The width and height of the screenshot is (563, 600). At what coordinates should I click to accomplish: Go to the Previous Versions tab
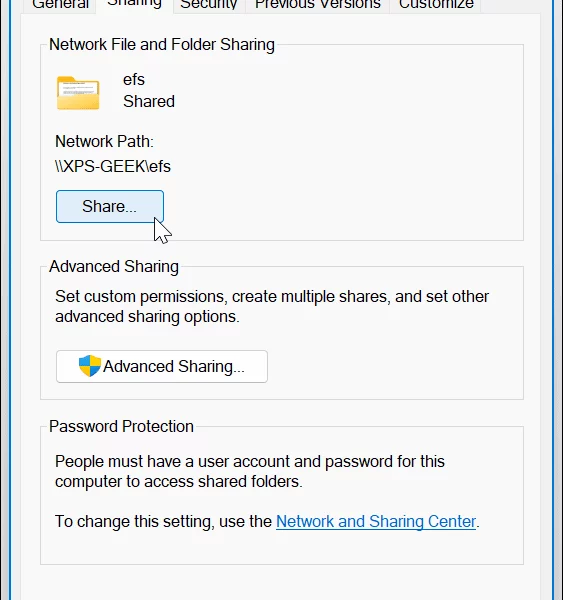(318, 5)
